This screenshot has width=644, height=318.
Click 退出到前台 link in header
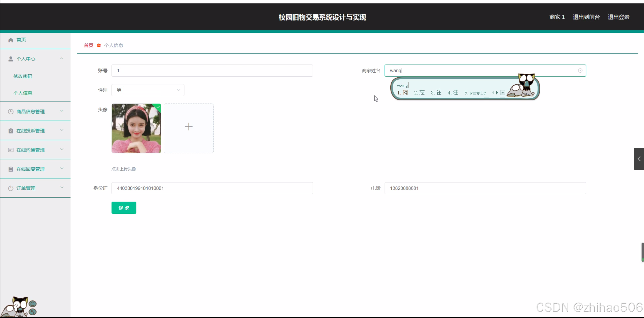pos(586,17)
